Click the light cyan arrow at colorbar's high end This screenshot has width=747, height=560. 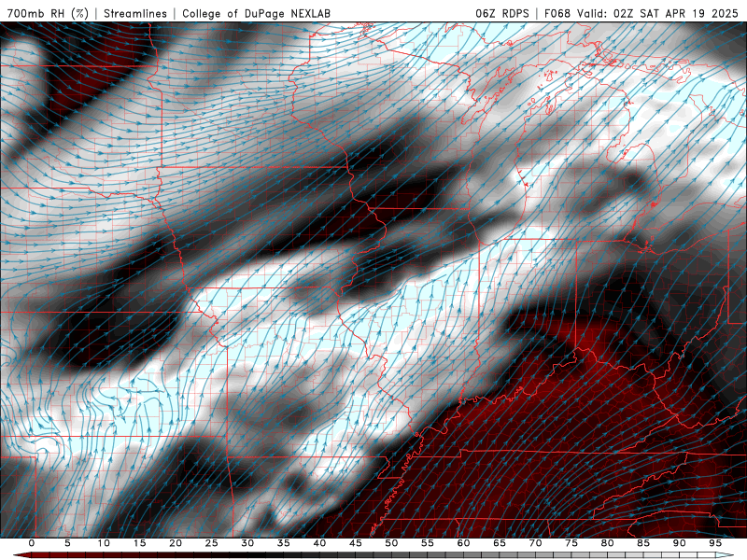click(x=725, y=555)
